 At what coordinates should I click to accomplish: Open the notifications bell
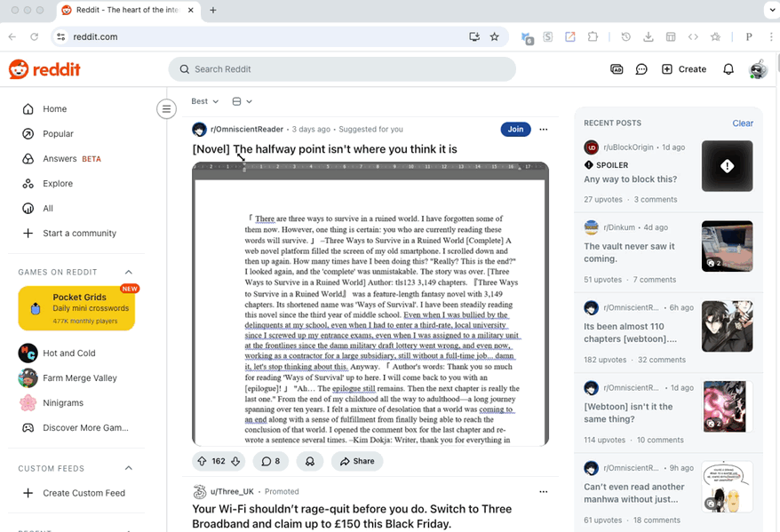click(728, 69)
